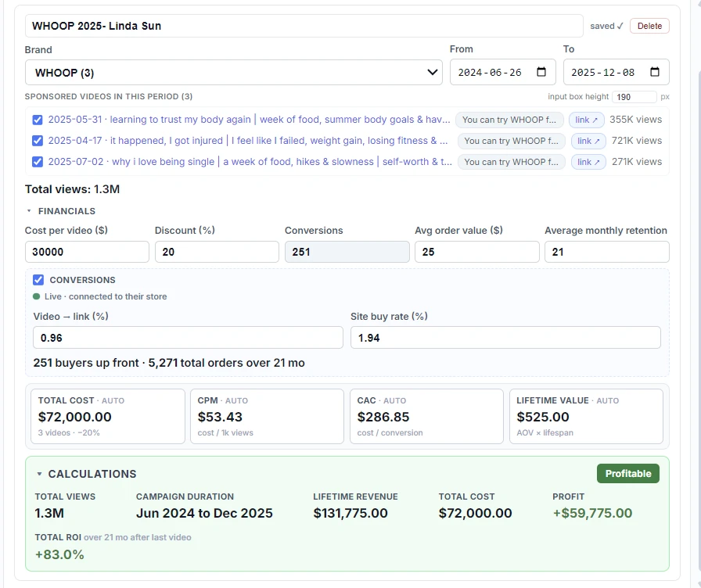
Task: Click WHOOP snippet pill on 2025-04-17 row
Action: [x=512, y=141]
